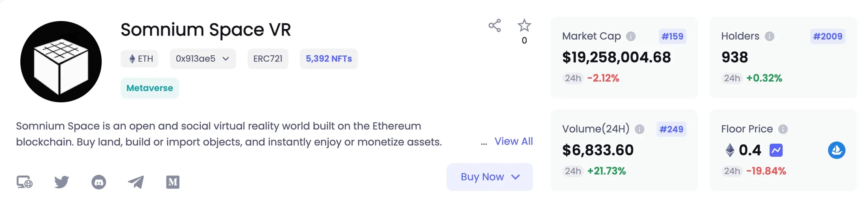Expand the Buy Now dropdown
Viewport: 868px width, 201px height.
click(489, 177)
